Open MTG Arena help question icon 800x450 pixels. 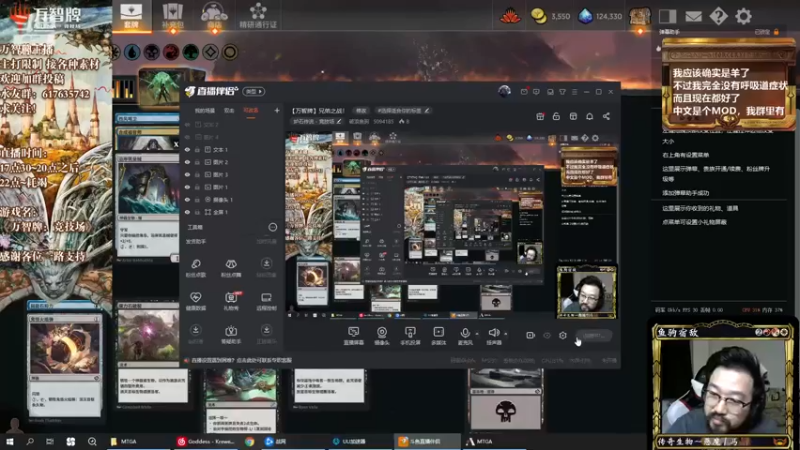coord(718,16)
